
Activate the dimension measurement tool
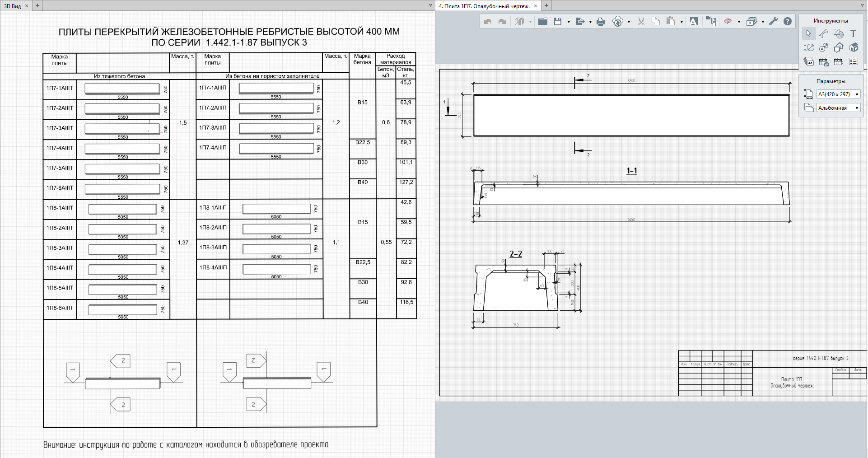pyautogui.click(x=808, y=47)
